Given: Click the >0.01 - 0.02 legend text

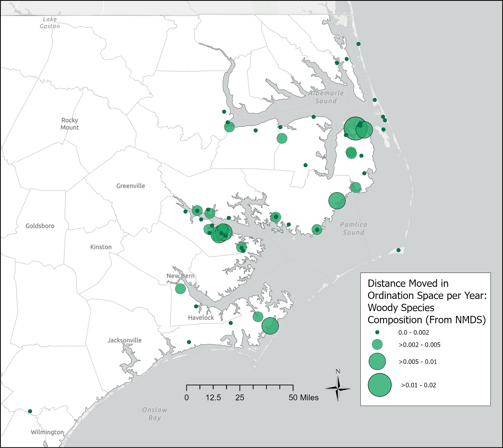Looking at the screenshot, I should 419,385.
